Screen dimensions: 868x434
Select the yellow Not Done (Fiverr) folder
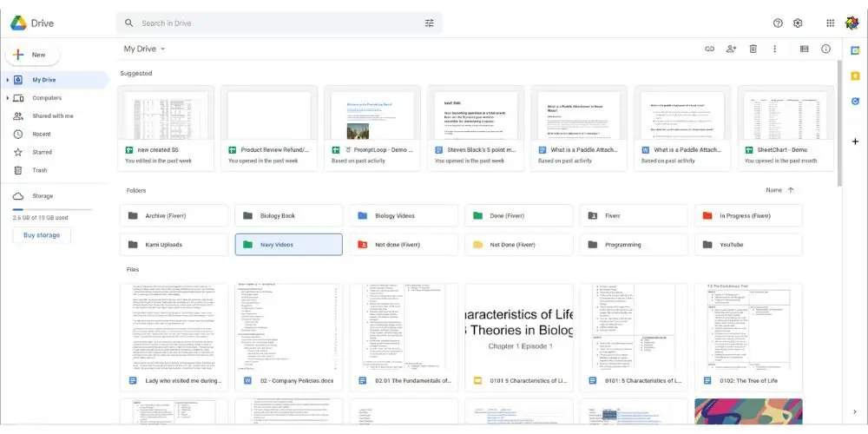tap(519, 245)
